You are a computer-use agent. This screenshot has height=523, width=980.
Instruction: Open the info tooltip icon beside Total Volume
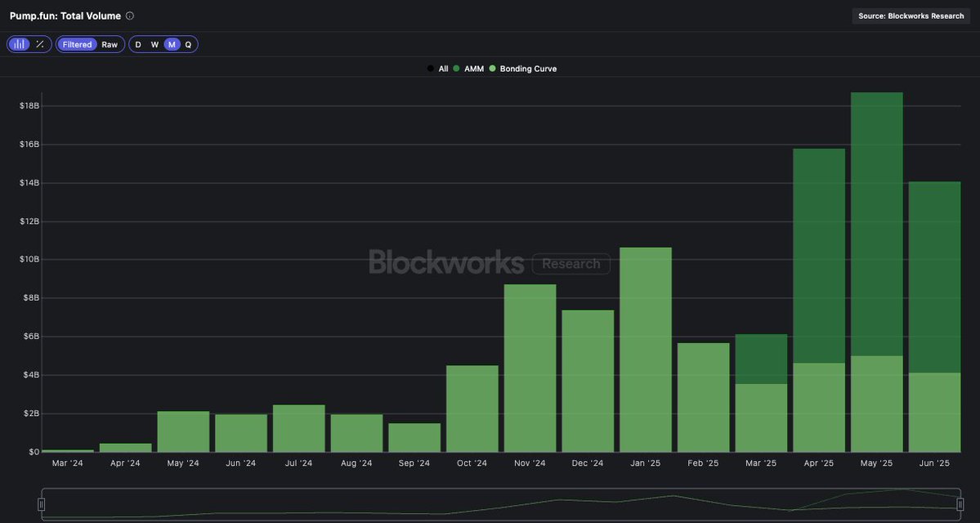130,16
